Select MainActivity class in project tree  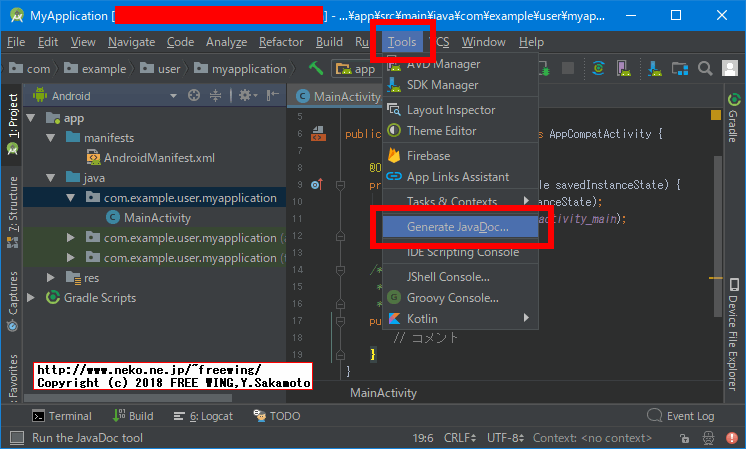148,218
